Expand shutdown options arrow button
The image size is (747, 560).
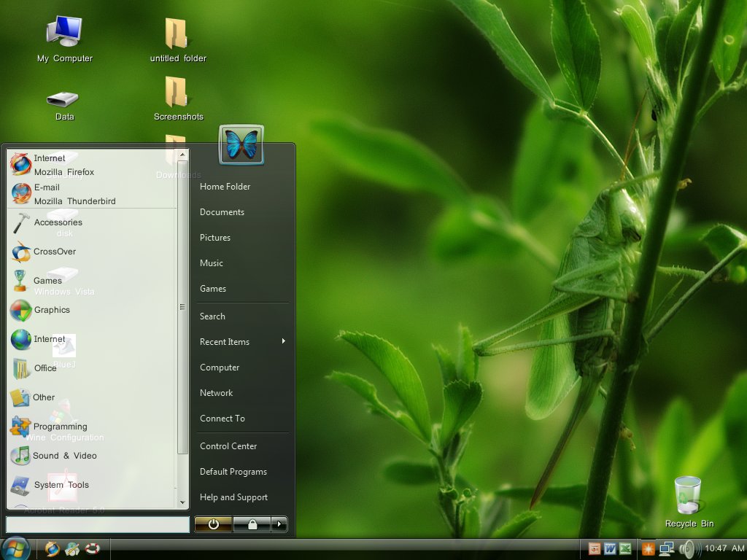(279, 524)
